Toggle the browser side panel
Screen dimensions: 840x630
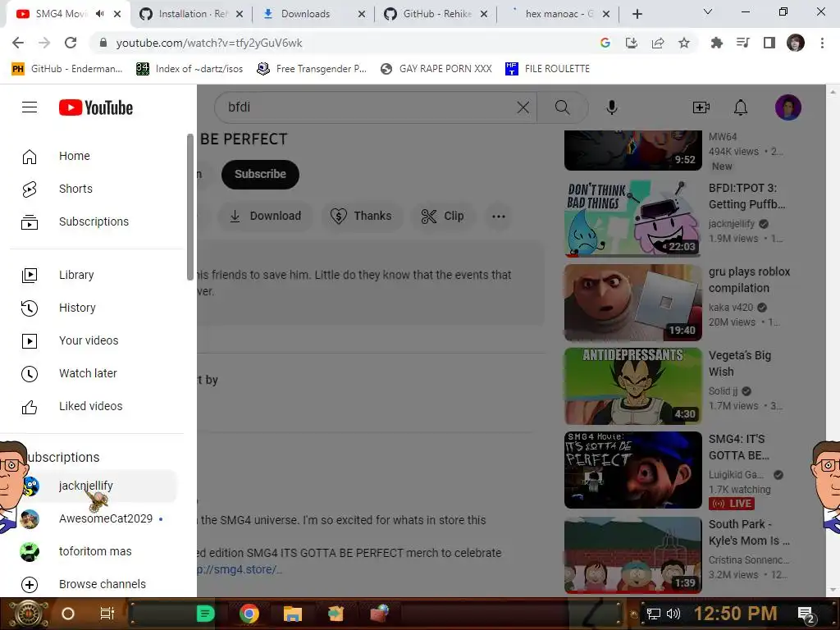pyautogui.click(x=769, y=43)
